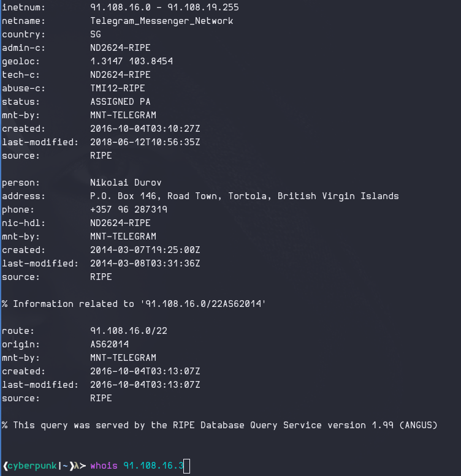Click the cyberpunk username in prompt

point(32,466)
